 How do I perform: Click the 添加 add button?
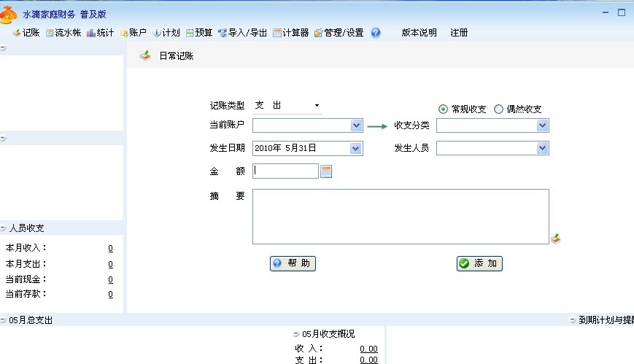(479, 263)
